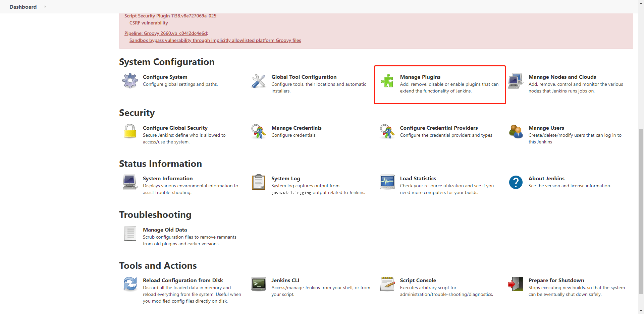The height and width of the screenshot is (314, 644).
Task: Click the Manage Users people icon
Action: [x=516, y=131]
